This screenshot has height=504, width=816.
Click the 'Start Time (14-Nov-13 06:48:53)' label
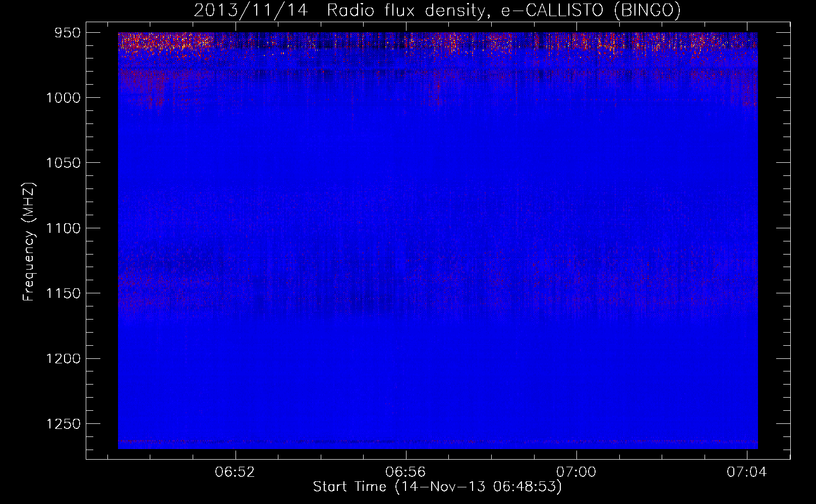[x=437, y=487]
